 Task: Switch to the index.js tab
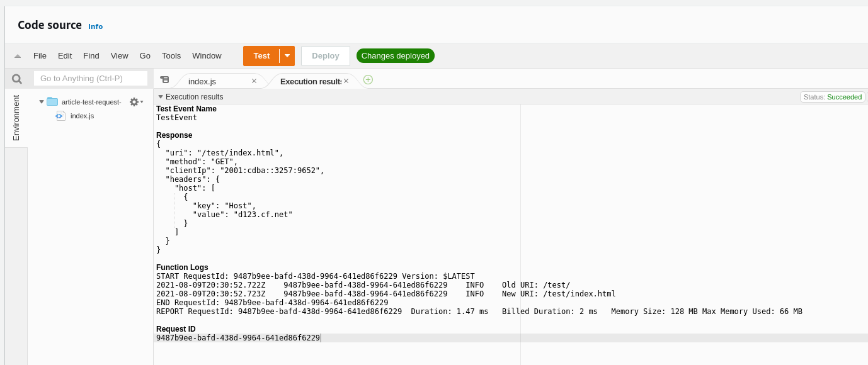tap(202, 81)
